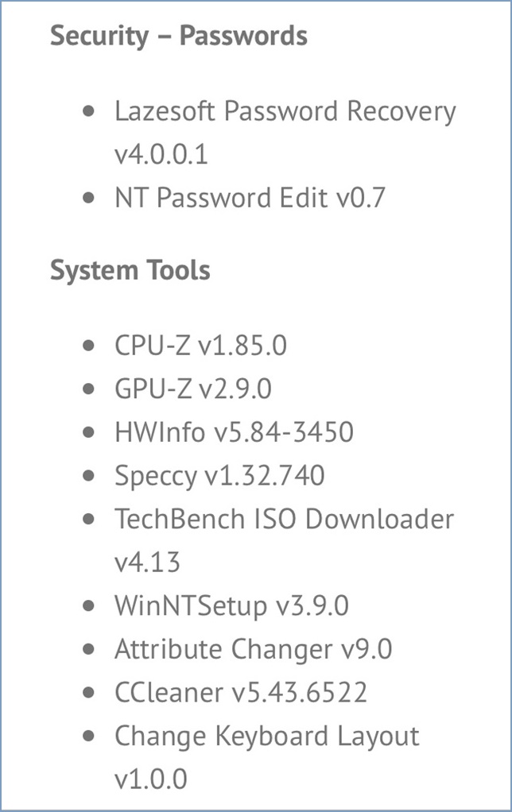Viewport: 512px width, 812px height.
Task: Select Lazesoft Password Recovery entry
Action: pyautogui.click(x=285, y=111)
